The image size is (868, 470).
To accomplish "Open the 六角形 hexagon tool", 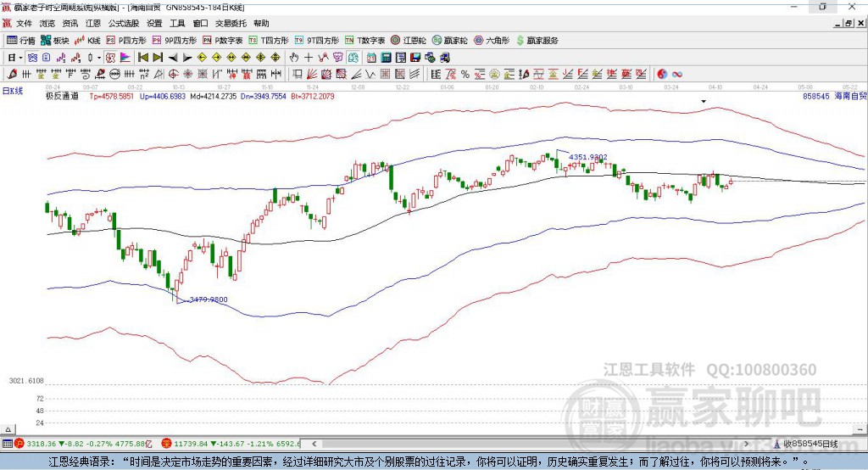I will pyautogui.click(x=492, y=41).
